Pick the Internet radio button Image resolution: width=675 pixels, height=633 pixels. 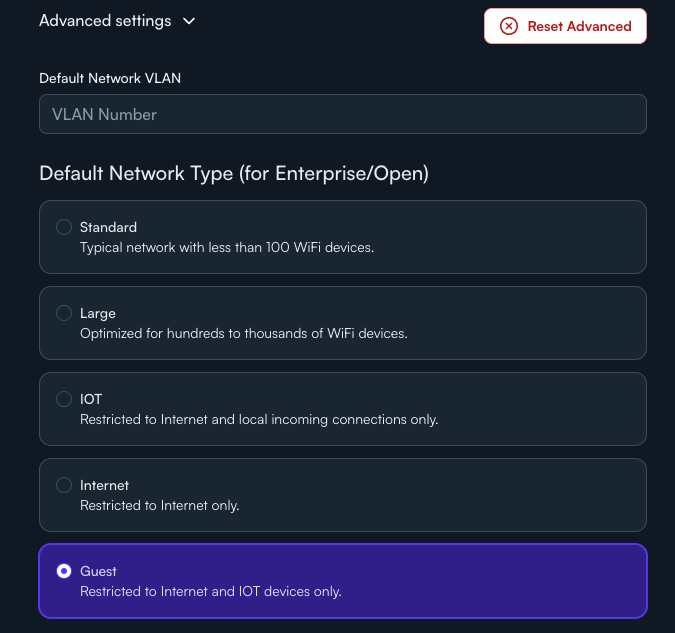pyautogui.click(x=64, y=485)
